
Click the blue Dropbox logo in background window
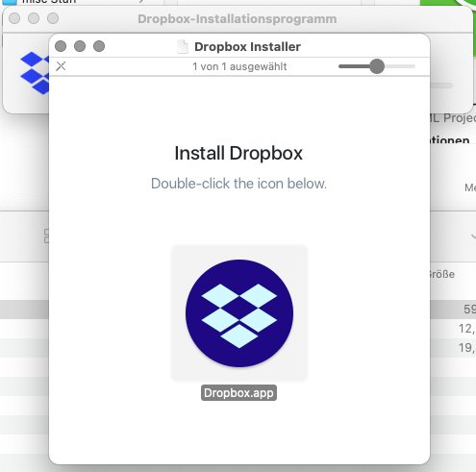click(x=35, y=73)
